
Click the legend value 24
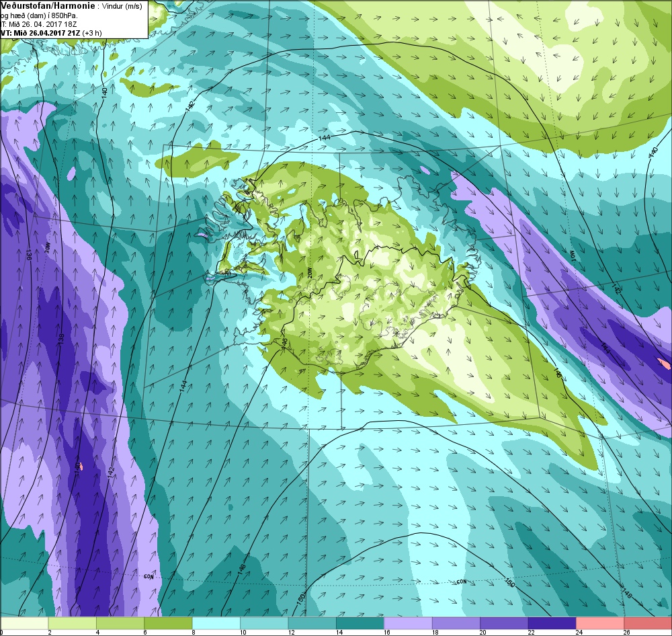click(x=579, y=632)
